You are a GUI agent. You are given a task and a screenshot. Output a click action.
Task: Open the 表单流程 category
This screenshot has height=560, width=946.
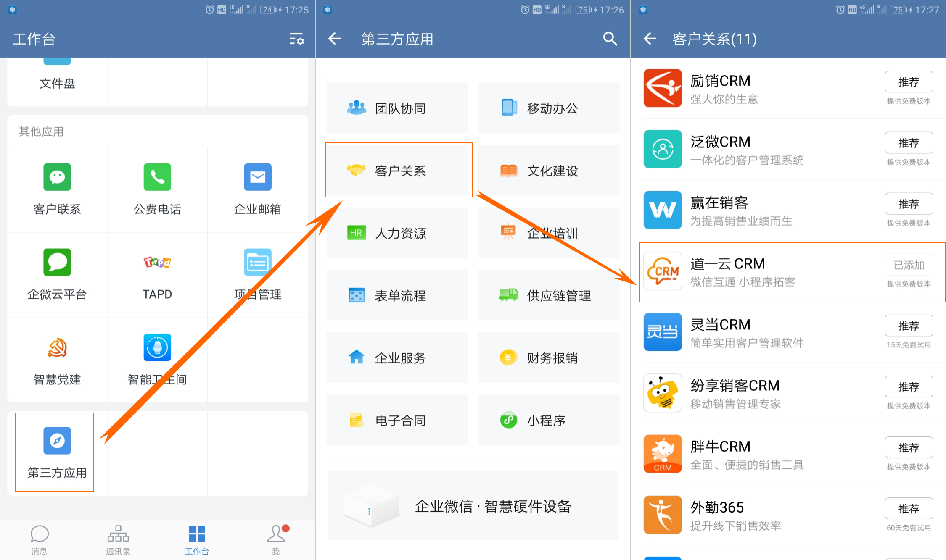point(397,295)
